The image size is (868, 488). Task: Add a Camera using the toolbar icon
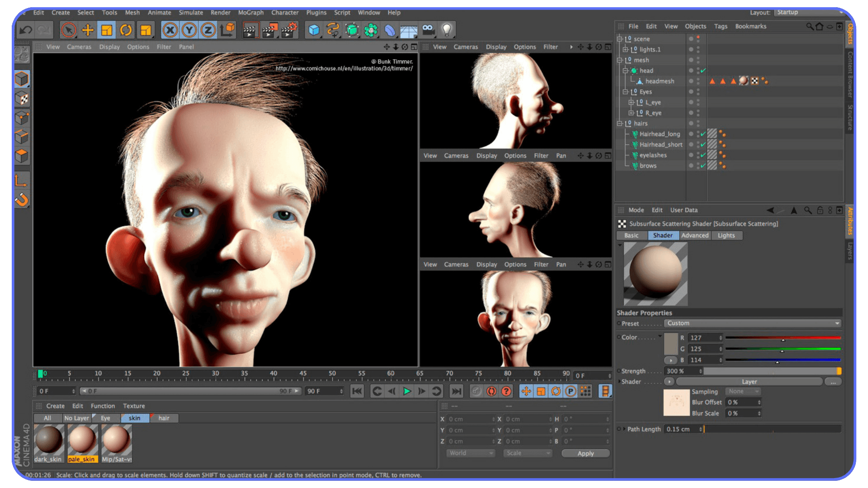[428, 29]
